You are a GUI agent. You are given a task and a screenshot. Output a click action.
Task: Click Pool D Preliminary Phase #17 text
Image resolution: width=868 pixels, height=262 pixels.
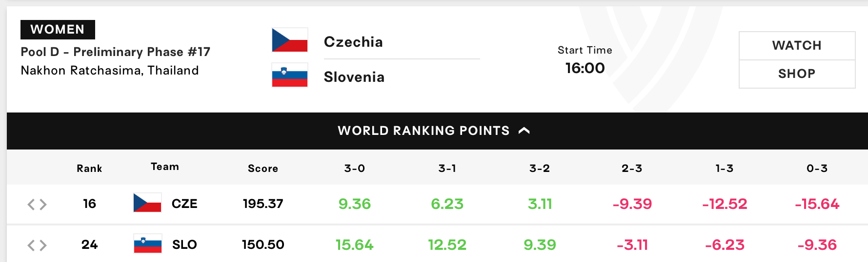(116, 52)
